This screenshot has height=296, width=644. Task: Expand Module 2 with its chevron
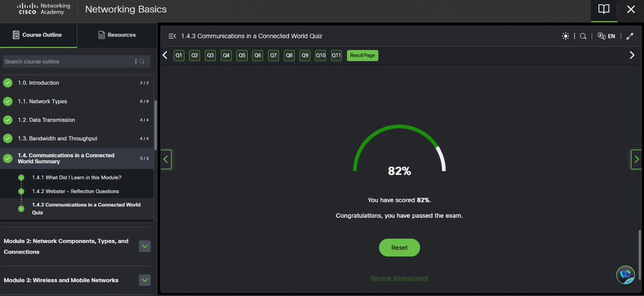coord(145,246)
